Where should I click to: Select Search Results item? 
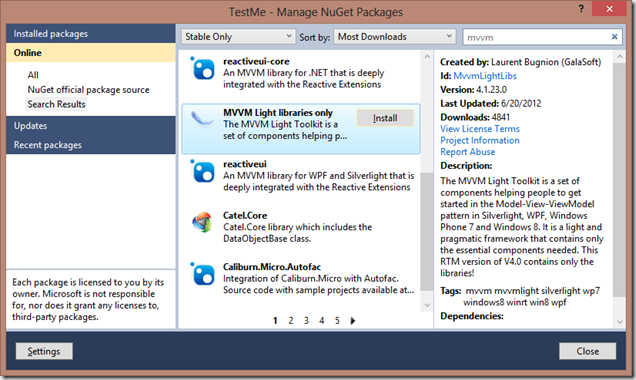tap(56, 104)
